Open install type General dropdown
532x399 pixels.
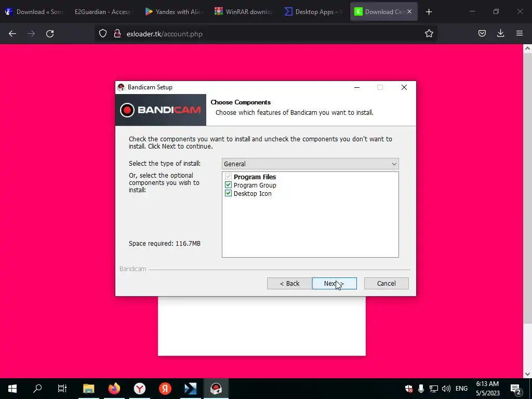[310, 164]
